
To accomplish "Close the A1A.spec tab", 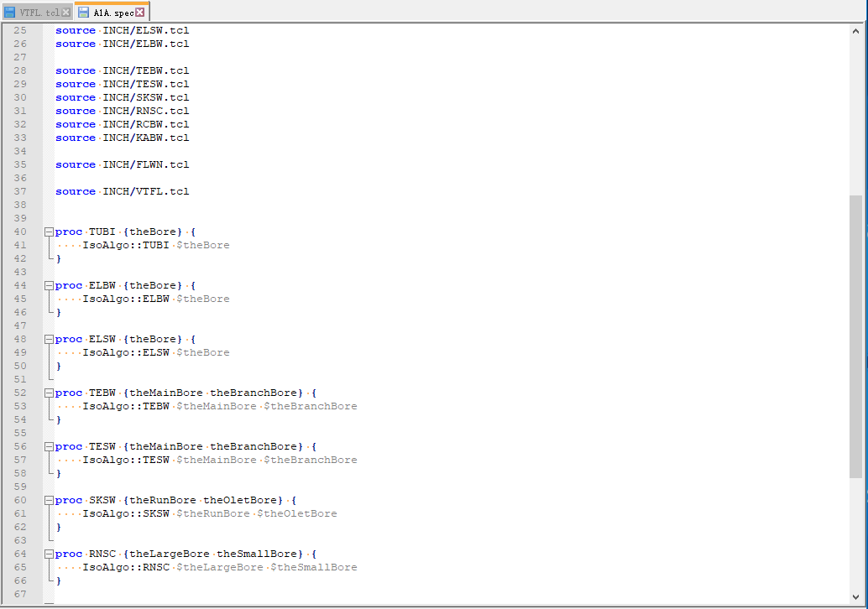I will [x=140, y=13].
